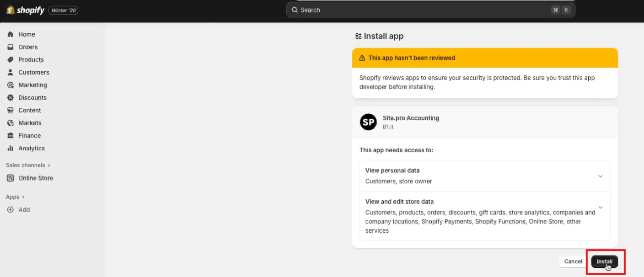Select the Customers person icon
Image resolution: width=644 pixels, height=277 pixels.
(11, 72)
